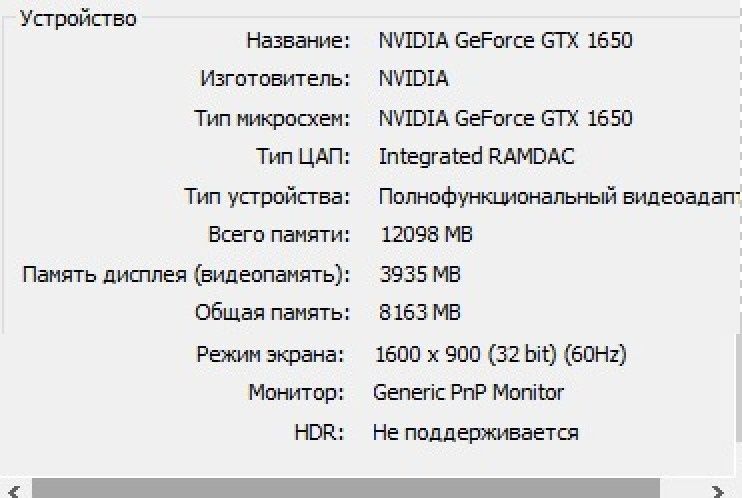The image size is (742, 498).
Task: Click the device name value after "Название:"
Action: pos(505,41)
